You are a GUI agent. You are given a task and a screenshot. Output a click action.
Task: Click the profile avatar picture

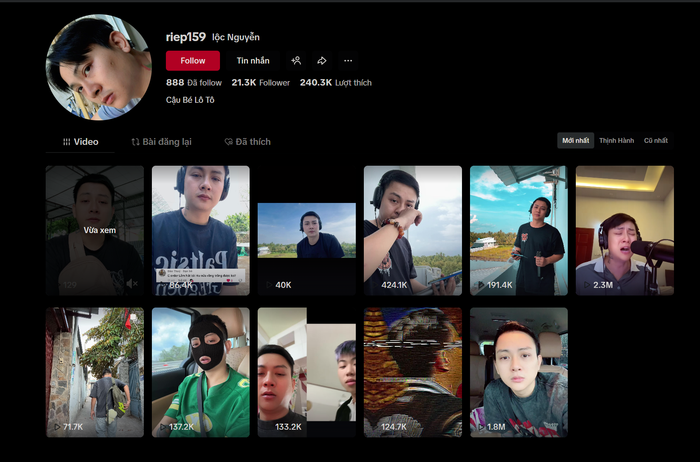pyautogui.click(x=98, y=67)
